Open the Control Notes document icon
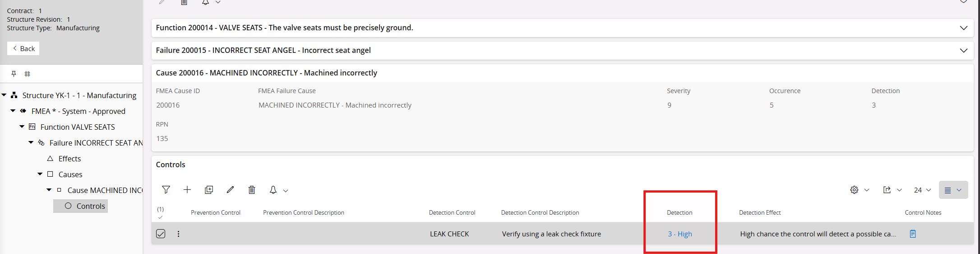 tap(913, 234)
